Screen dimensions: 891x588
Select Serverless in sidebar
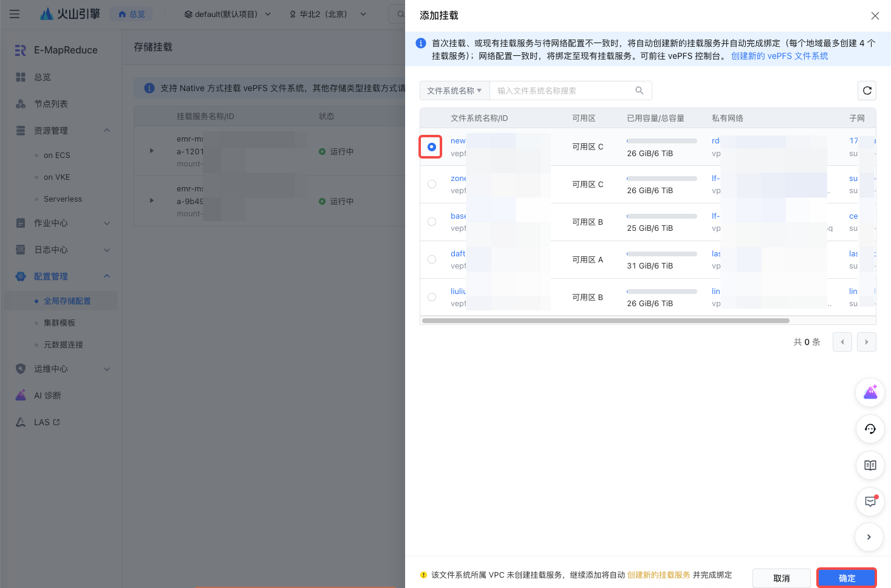pos(63,199)
